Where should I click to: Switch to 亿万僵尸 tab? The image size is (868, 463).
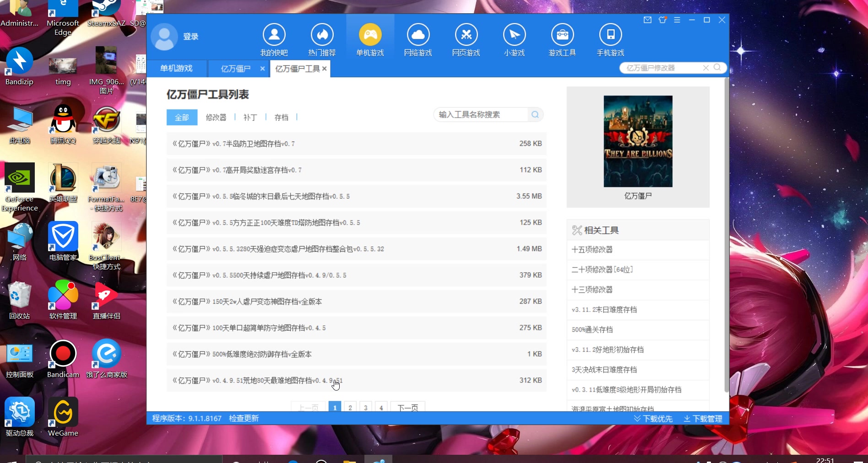(x=236, y=69)
